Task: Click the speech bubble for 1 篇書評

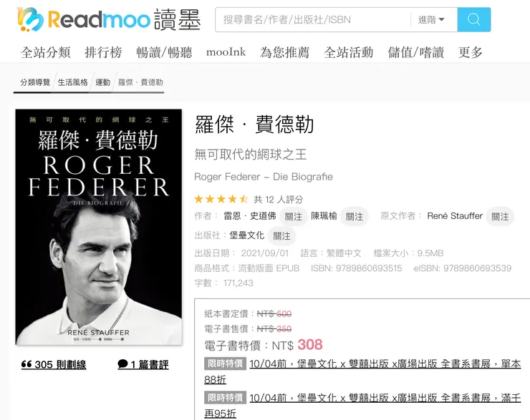Action: (x=122, y=364)
